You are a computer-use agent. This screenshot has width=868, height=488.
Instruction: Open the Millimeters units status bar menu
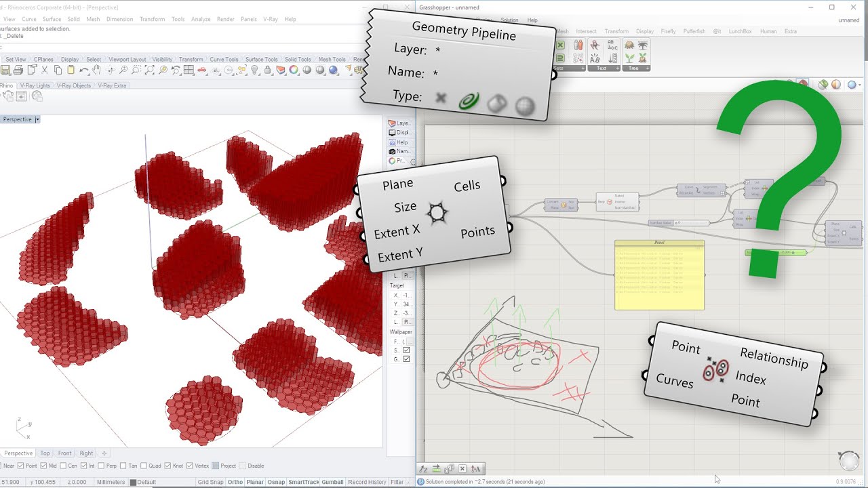[x=111, y=482]
